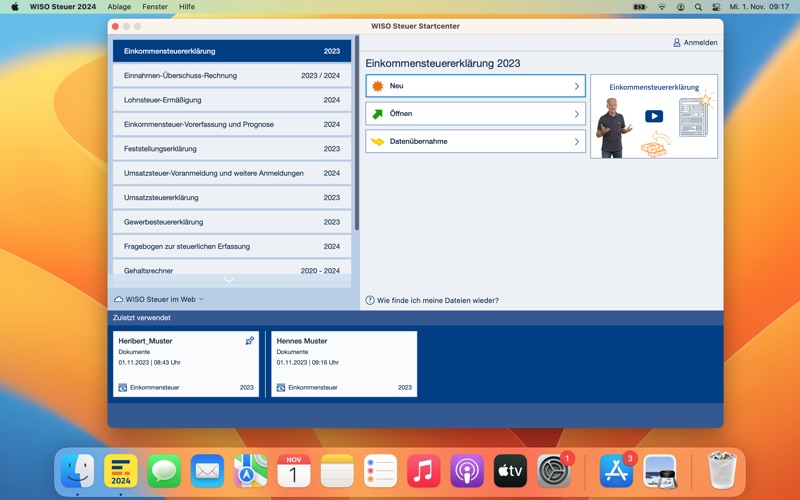
Task: Select Einkommensteuererklärung 2023 in the list
Action: tap(232, 51)
